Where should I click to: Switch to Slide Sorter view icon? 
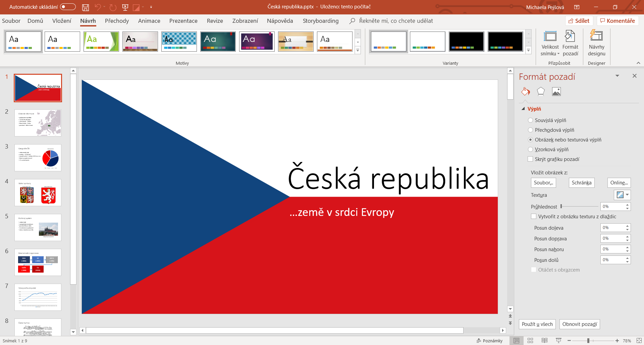[x=530, y=341]
